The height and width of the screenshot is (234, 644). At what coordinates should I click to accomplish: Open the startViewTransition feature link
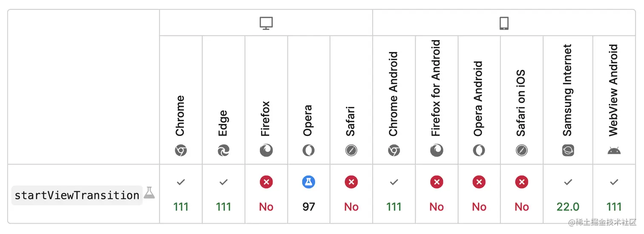(x=77, y=195)
